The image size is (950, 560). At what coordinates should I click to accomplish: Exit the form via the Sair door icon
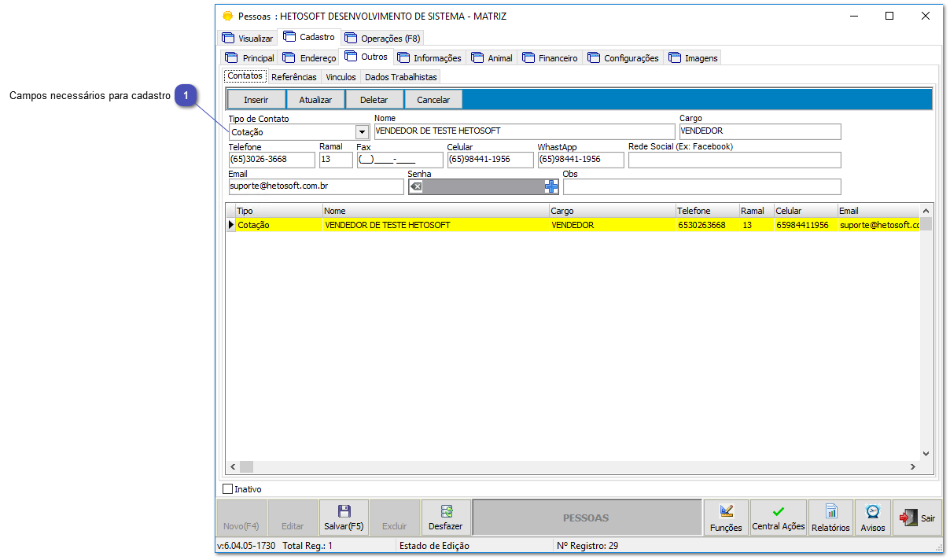[917, 517]
